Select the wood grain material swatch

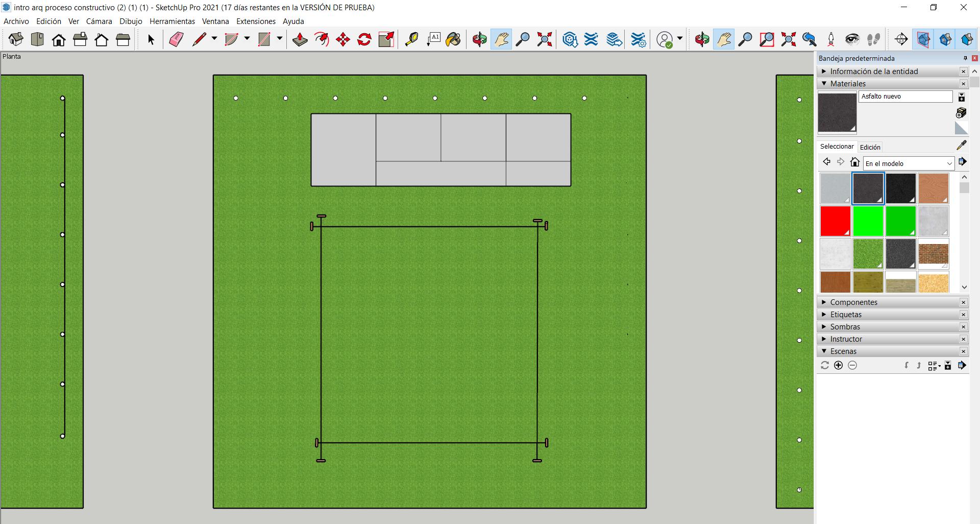934,188
